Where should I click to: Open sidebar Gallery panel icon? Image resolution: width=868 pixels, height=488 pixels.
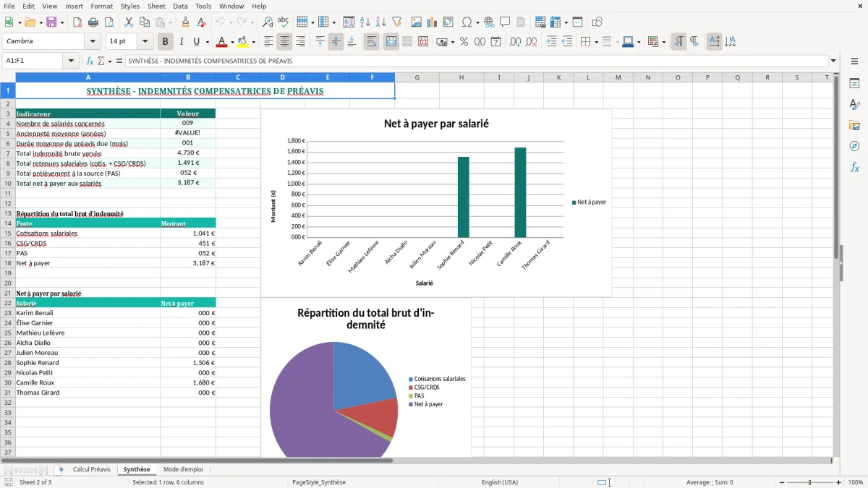[854, 126]
